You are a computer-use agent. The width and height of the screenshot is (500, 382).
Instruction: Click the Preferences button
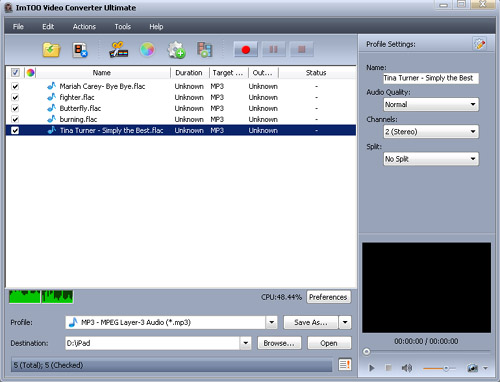click(x=328, y=297)
